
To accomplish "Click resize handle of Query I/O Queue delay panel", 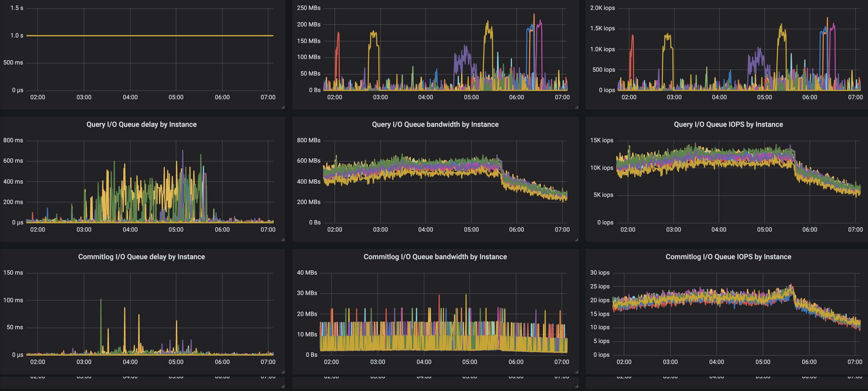I will click(283, 239).
